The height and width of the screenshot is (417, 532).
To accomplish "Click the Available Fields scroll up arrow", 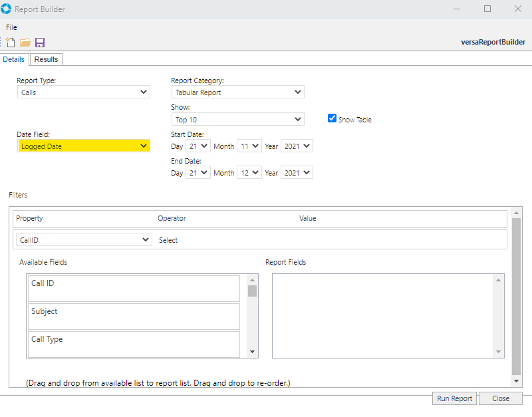I will point(252,280).
